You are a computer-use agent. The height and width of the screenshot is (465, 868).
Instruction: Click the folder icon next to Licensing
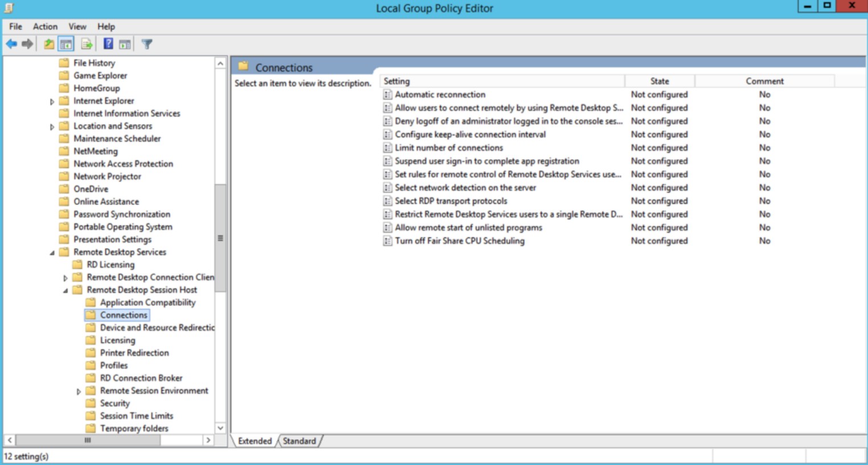[x=91, y=340]
